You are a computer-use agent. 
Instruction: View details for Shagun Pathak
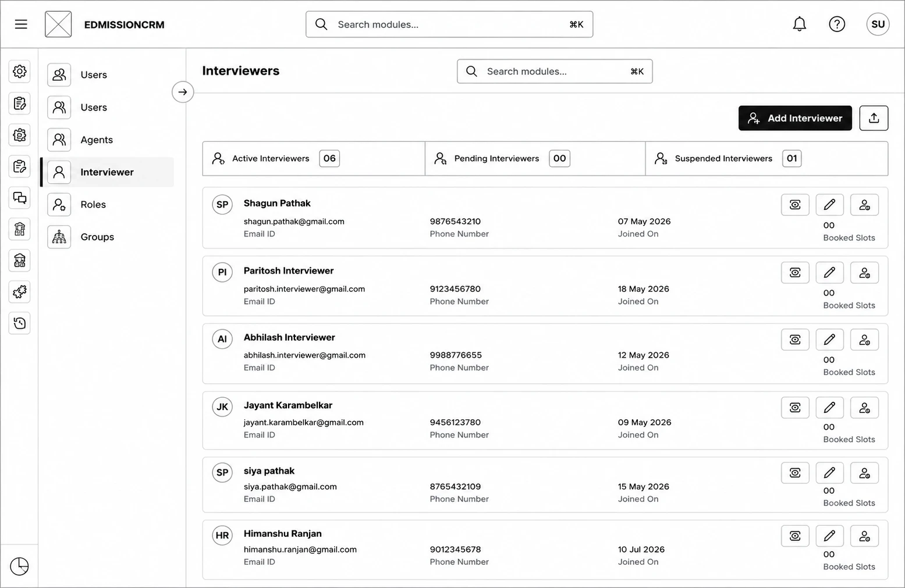795,205
